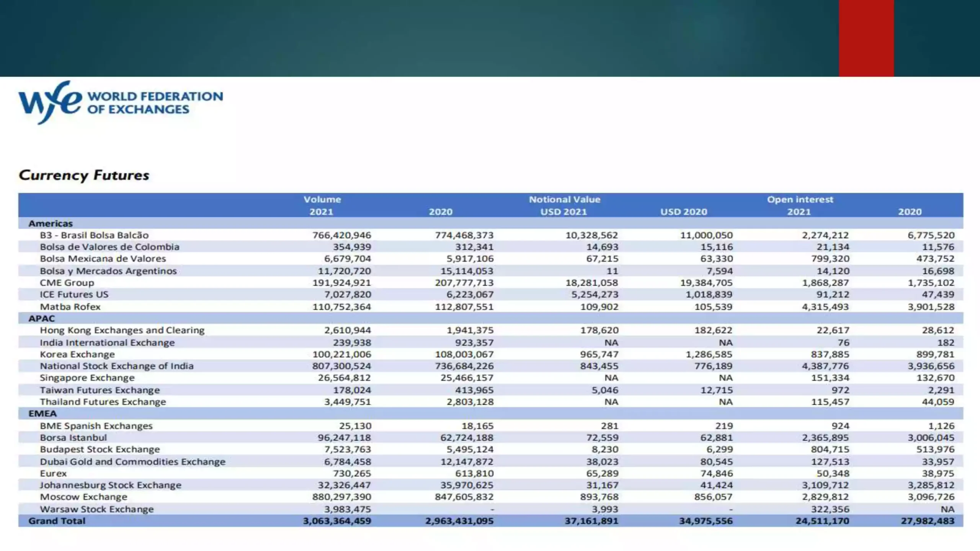The height and width of the screenshot is (551, 980).
Task: Click the Singapore Exchange label
Action: pos(87,378)
